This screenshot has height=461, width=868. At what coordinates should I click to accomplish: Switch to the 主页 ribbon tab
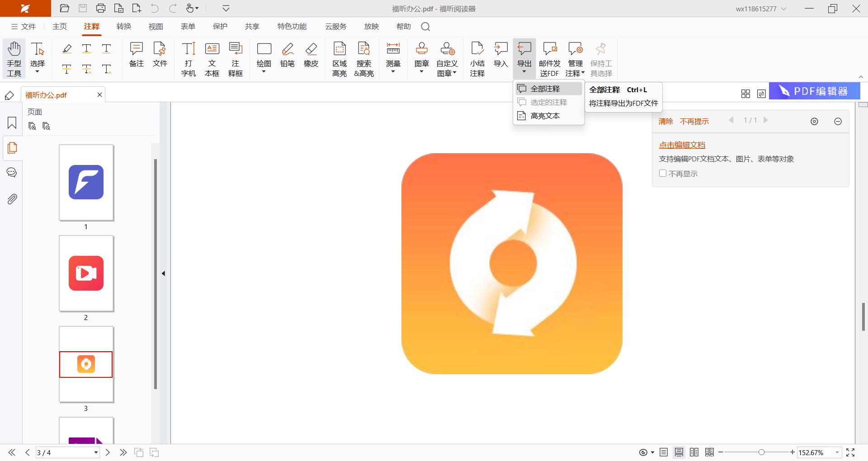point(60,27)
